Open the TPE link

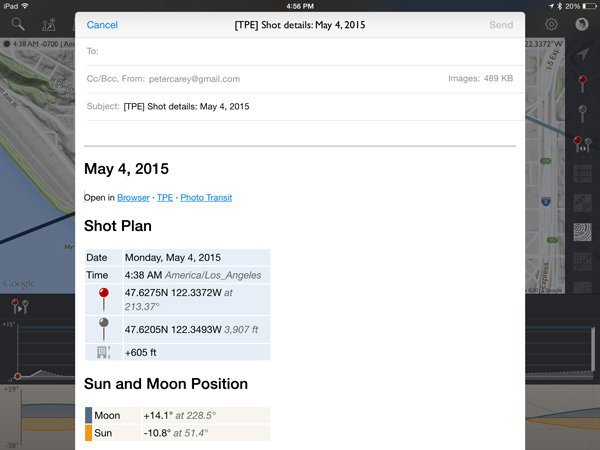coord(165,198)
